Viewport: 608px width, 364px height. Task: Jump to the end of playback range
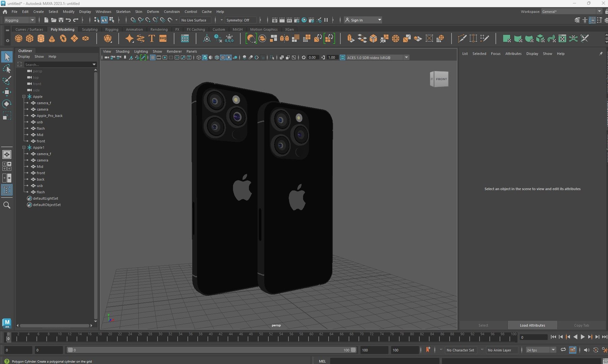point(604,337)
